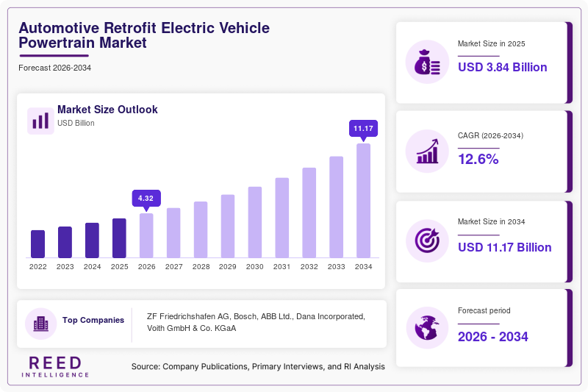Screen dimensions: 588x392
Task: Select the 2024 bar in the chart
Action: [x=93, y=240]
